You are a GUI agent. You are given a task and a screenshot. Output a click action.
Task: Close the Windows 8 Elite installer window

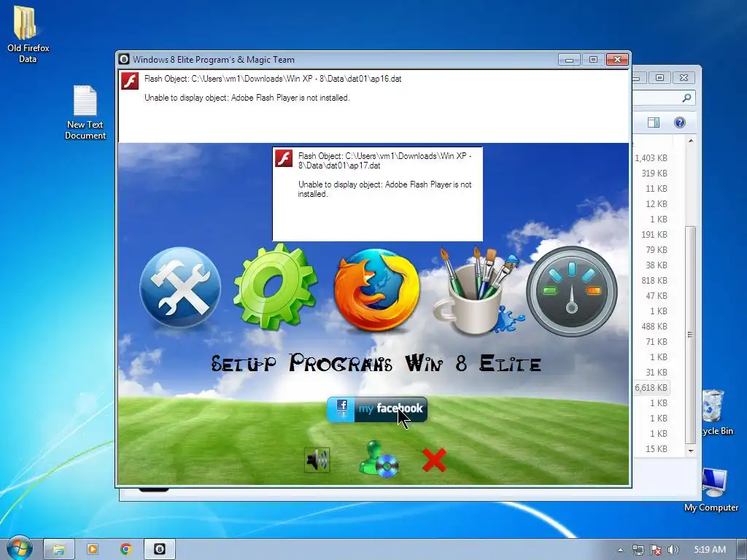617,60
